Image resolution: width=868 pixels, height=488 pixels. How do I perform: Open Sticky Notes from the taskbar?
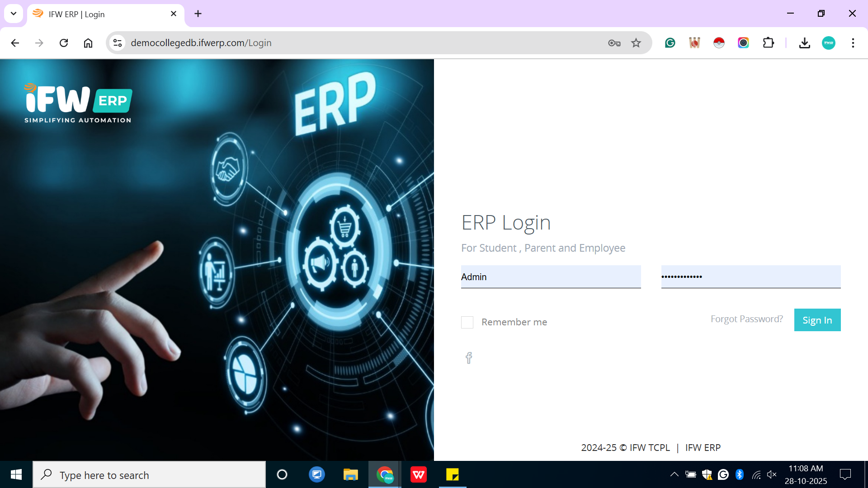pos(453,474)
